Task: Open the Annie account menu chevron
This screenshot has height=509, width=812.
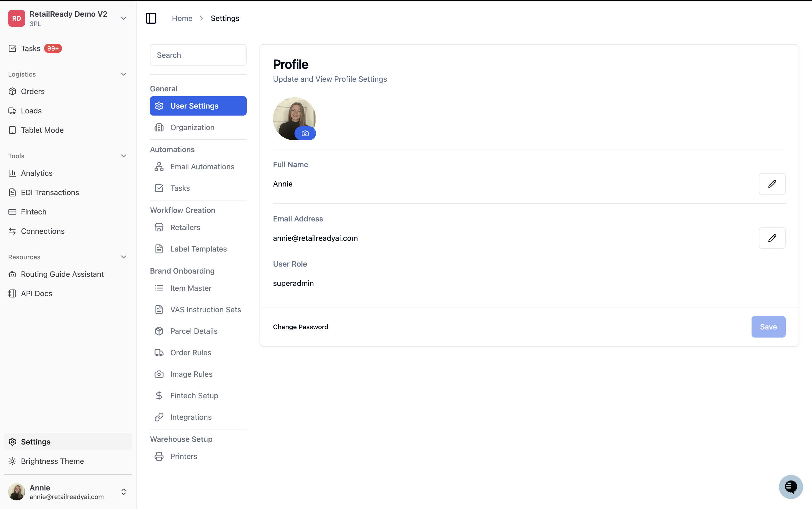Action: tap(124, 492)
